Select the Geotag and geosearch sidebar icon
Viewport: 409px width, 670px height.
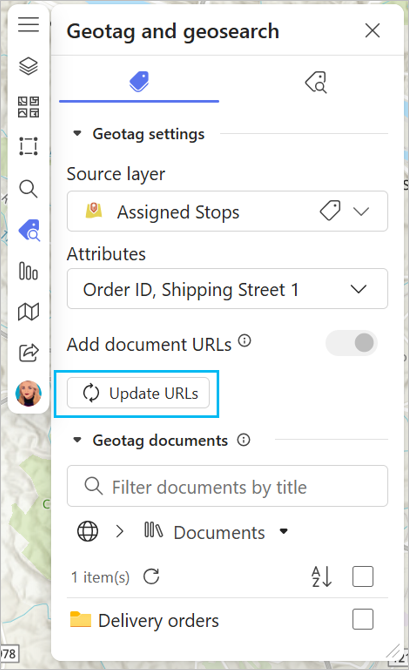(x=29, y=230)
